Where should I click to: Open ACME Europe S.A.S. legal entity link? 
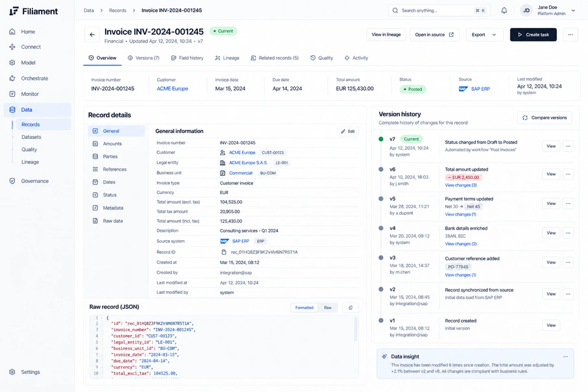(x=249, y=163)
